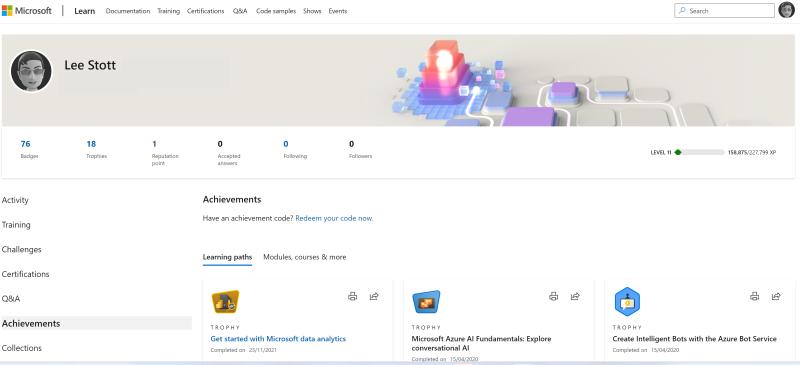This screenshot has height=365, width=800.
Task: Select Training in the sidebar
Action: [16, 225]
